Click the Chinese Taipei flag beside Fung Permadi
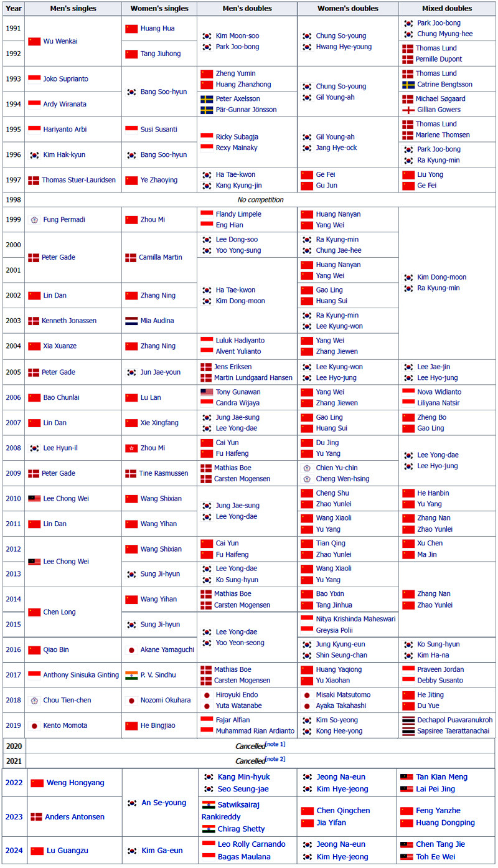This screenshot has width=498, height=868. click(x=34, y=220)
